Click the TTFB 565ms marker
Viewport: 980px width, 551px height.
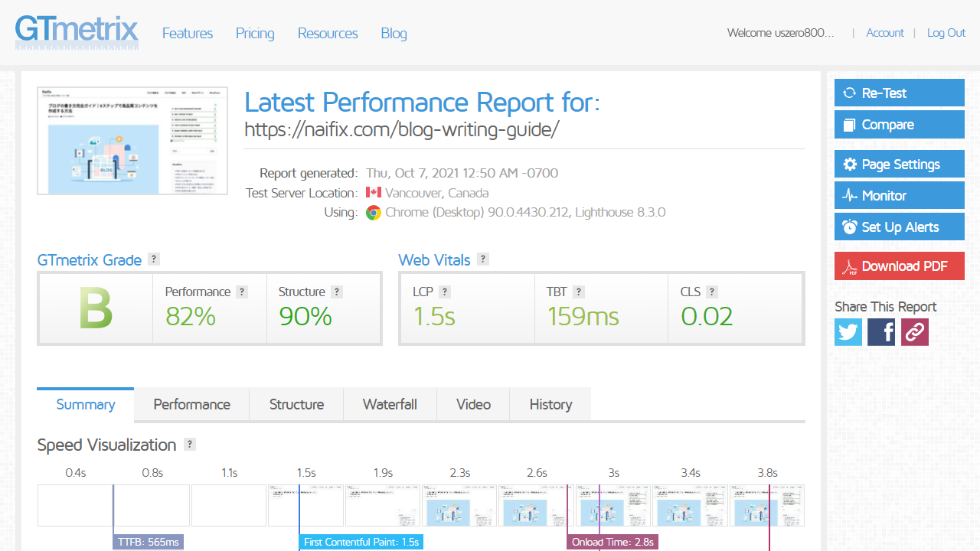click(149, 542)
